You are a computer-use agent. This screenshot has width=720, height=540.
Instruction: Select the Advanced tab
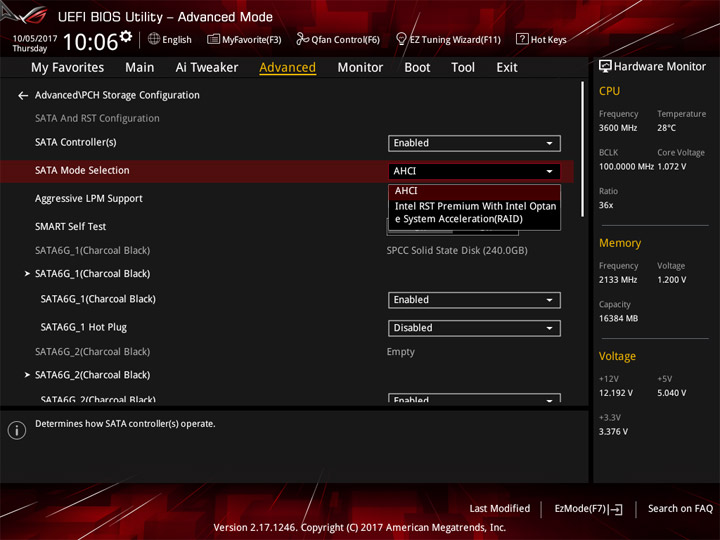pyautogui.click(x=287, y=68)
